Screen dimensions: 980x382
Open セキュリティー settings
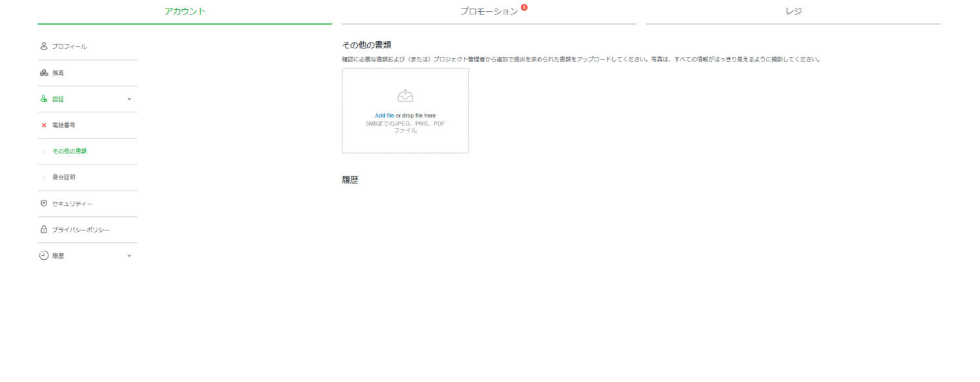point(72,203)
